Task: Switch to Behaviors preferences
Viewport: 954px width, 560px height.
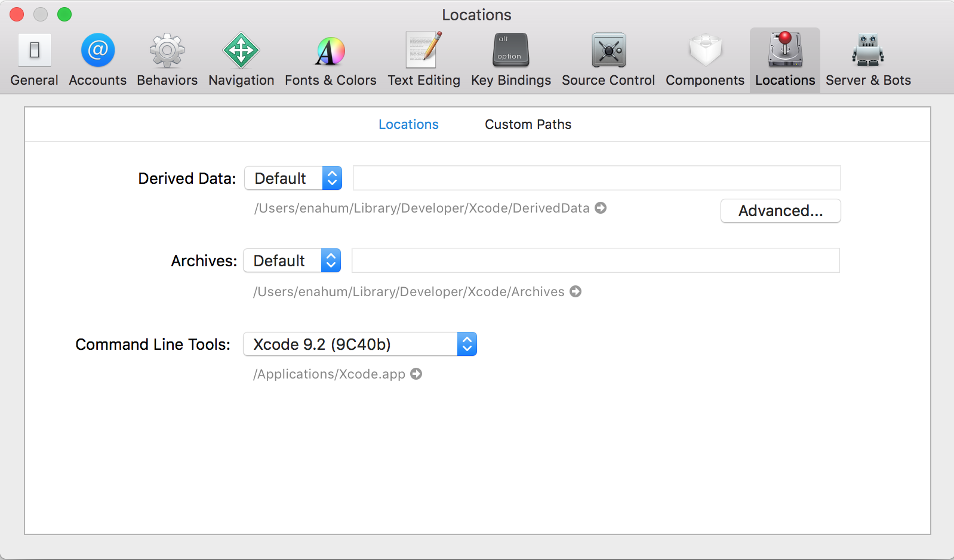Action: (x=167, y=60)
